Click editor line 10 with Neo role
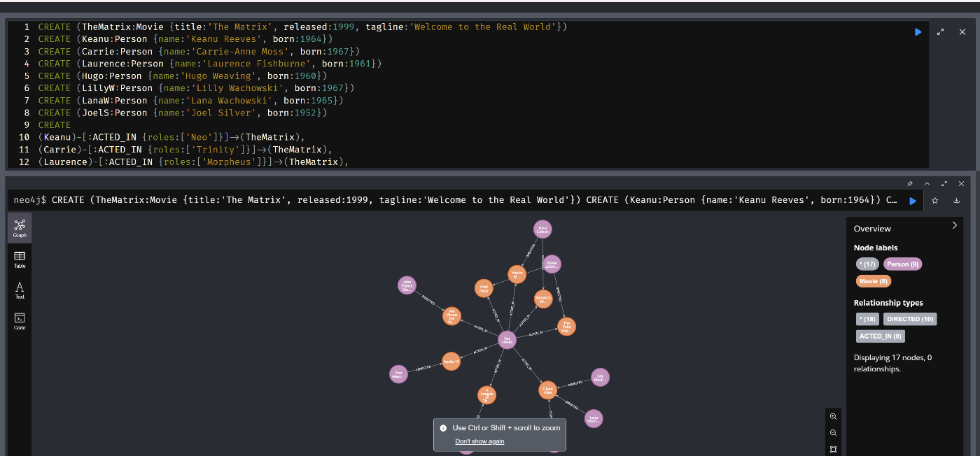 [171, 137]
